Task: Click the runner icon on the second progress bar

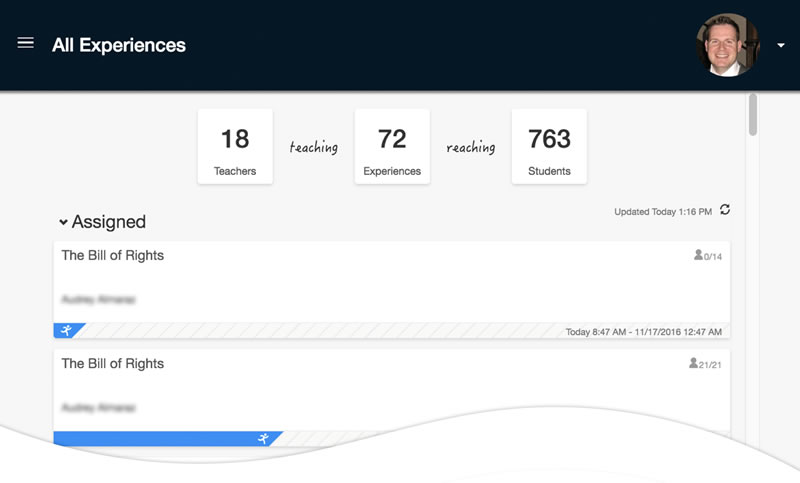Action: tap(264, 439)
